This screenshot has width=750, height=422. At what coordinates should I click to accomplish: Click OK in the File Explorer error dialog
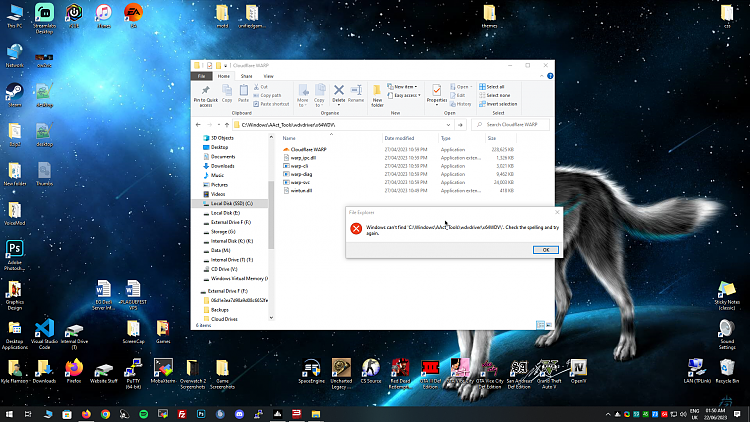(x=545, y=249)
